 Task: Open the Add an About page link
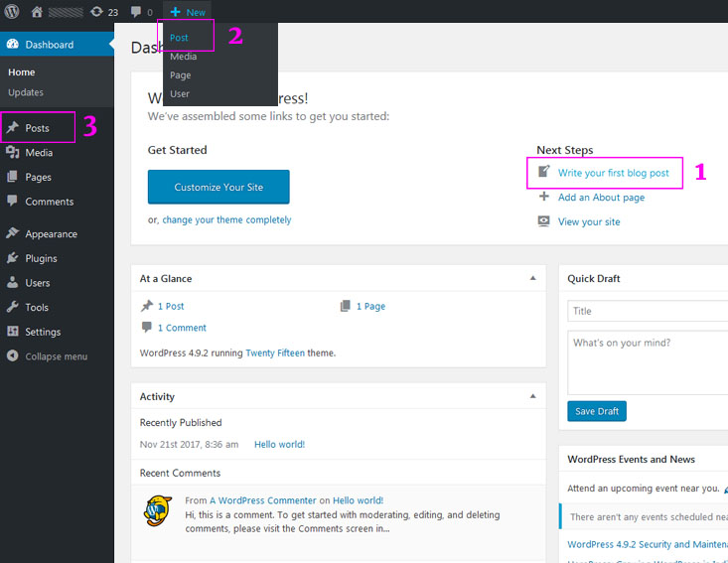pyautogui.click(x=601, y=198)
